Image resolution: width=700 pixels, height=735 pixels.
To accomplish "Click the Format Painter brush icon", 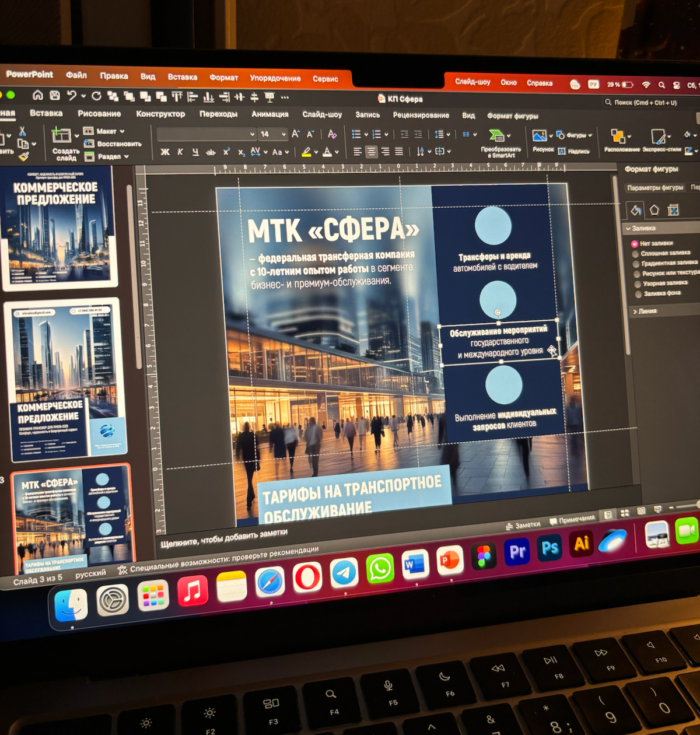I will click(23, 156).
